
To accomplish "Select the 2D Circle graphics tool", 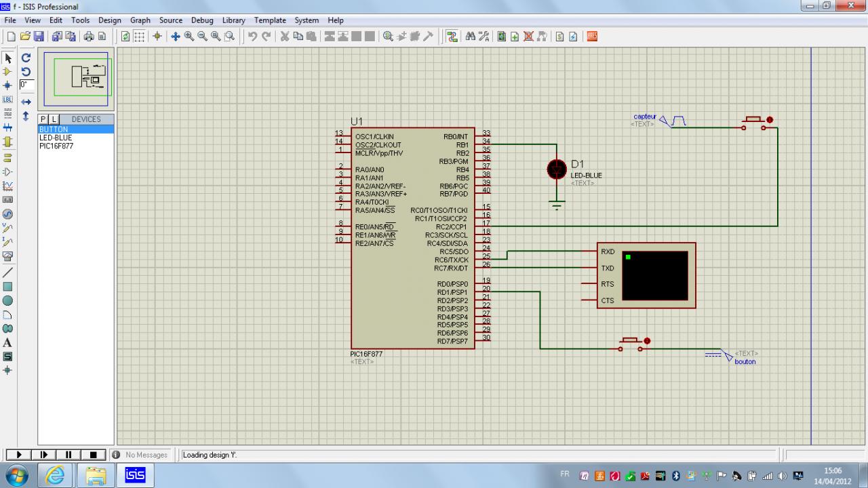I will point(8,301).
